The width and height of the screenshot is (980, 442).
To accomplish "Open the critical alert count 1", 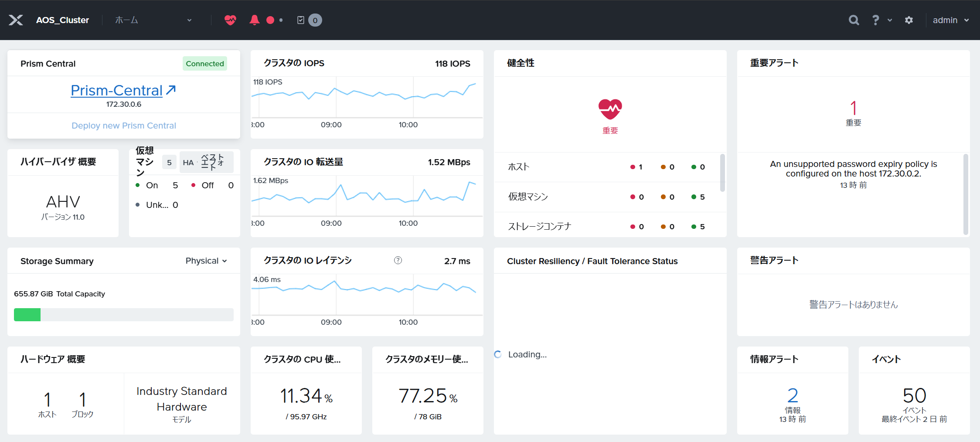I will (x=853, y=108).
